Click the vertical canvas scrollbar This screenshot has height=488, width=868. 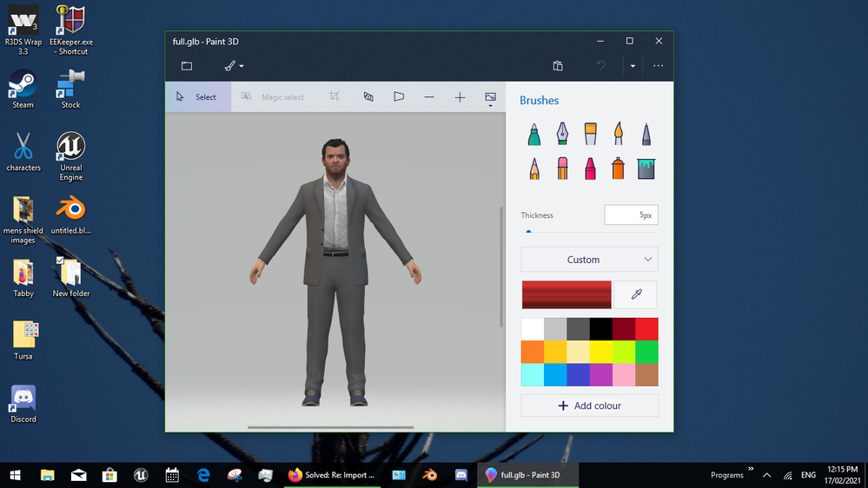(x=501, y=267)
